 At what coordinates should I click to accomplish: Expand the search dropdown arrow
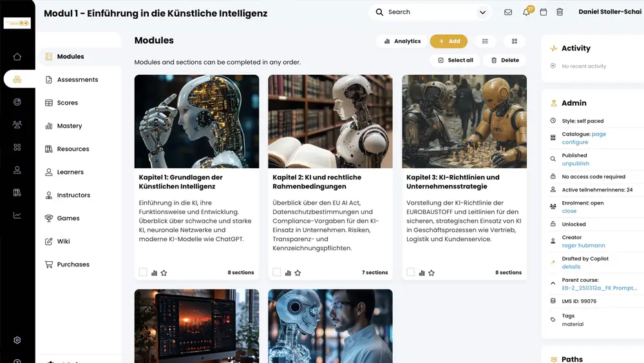point(482,12)
